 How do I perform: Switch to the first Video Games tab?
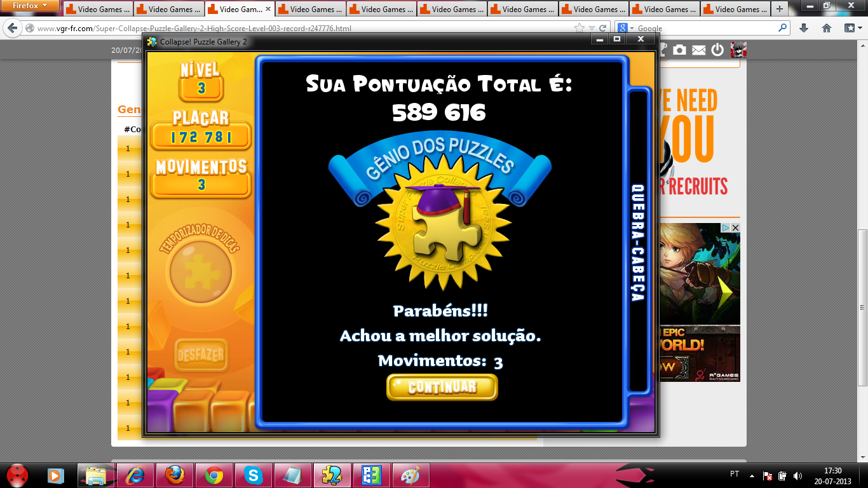(x=98, y=10)
